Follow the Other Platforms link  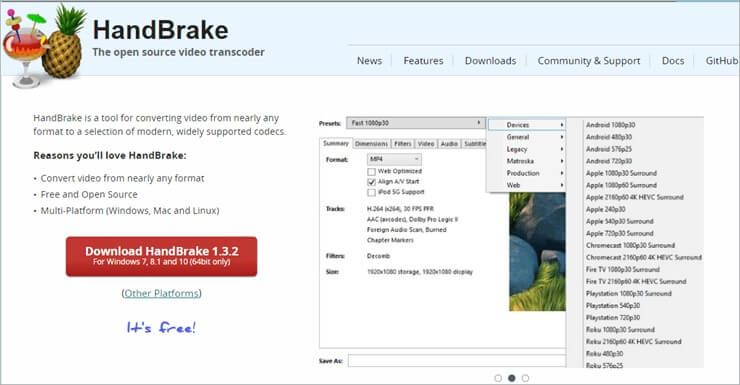tap(161, 293)
